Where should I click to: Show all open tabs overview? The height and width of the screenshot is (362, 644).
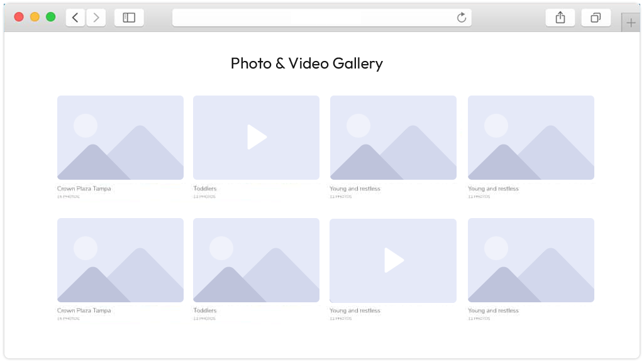(x=596, y=17)
